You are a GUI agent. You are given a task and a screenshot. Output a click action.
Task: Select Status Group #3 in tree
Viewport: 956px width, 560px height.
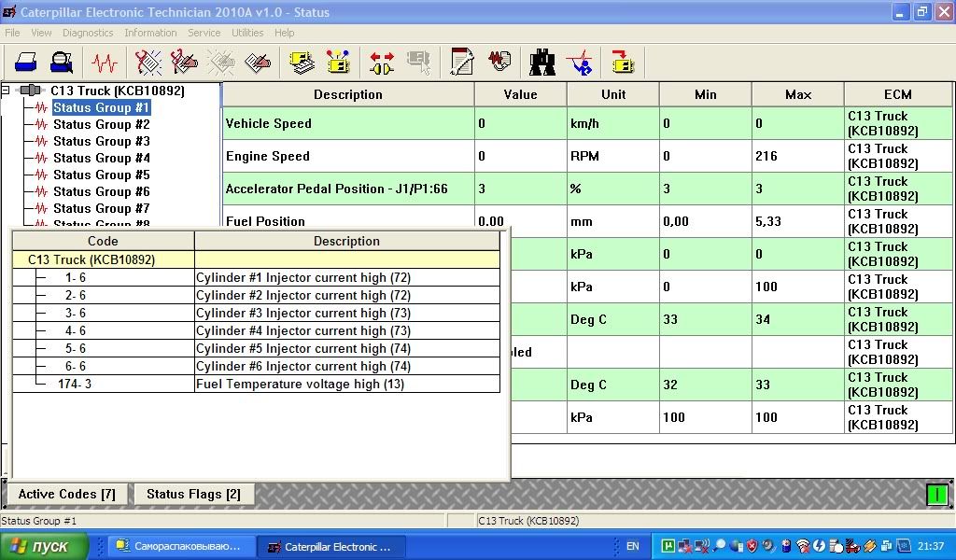point(101,141)
